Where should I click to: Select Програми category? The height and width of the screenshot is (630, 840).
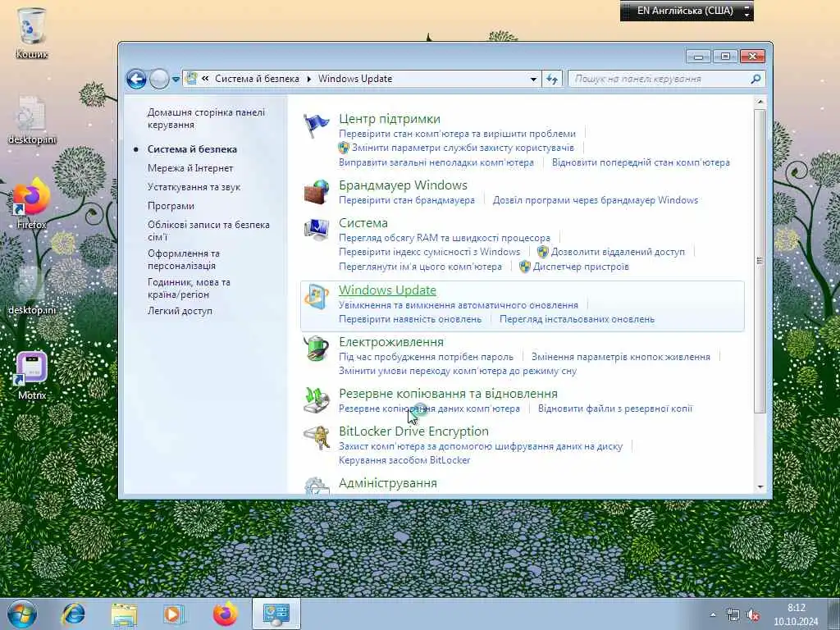tap(171, 206)
